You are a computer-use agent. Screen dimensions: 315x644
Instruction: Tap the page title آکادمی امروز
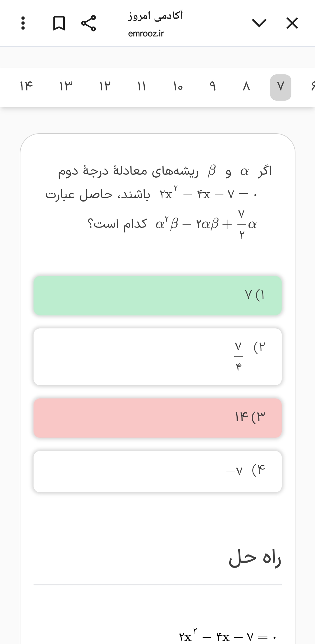(155, 15)
